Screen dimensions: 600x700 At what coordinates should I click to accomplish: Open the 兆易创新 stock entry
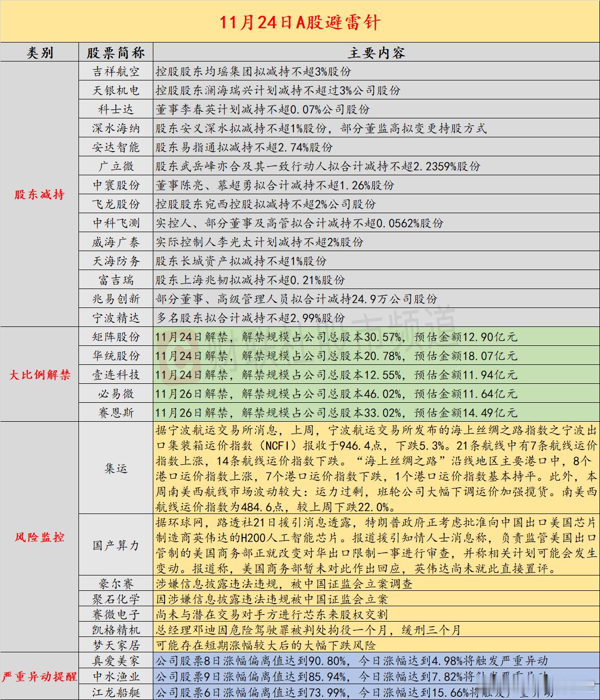[x=117, y=299]
